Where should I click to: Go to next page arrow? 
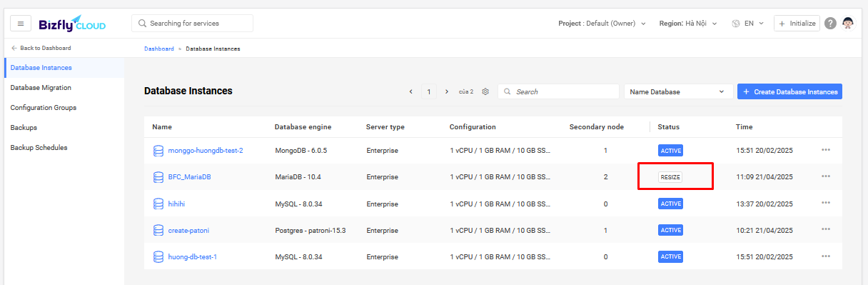tap(447, 91)
